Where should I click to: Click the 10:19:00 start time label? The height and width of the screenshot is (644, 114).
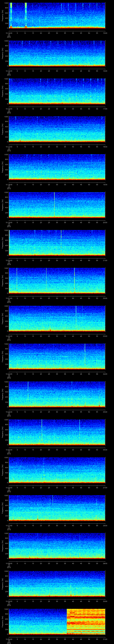(x=9, y=223)
